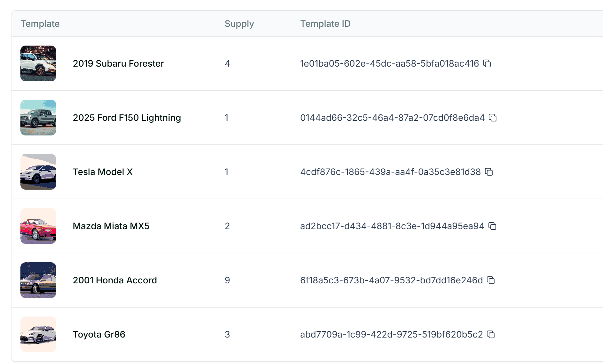
Task: Copy the Tesla Model X template ID
Action: coord(489,172)
